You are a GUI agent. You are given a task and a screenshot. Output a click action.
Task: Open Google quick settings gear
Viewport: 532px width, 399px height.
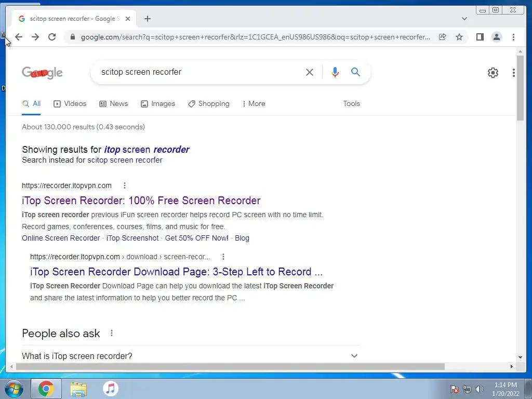[x=493, y=73]
